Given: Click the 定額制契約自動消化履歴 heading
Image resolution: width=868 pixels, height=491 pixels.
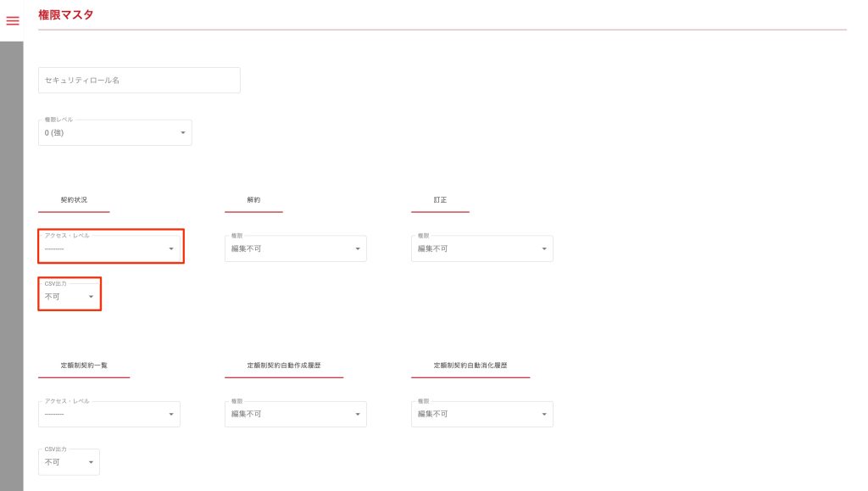Looking at the screenshot, I should (x=470, y=365).
